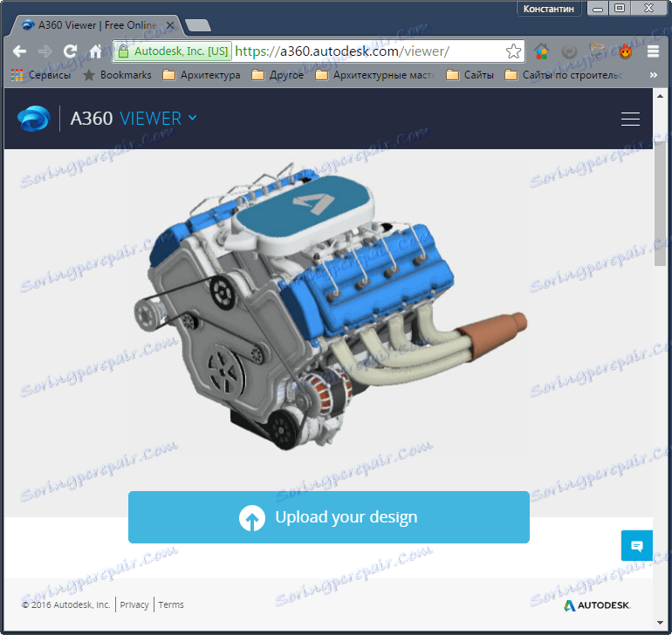This screenshot has height=635, width=672.
Task: Click the © 2016 Autodesk, Inc. text
Action: point(66,604)
